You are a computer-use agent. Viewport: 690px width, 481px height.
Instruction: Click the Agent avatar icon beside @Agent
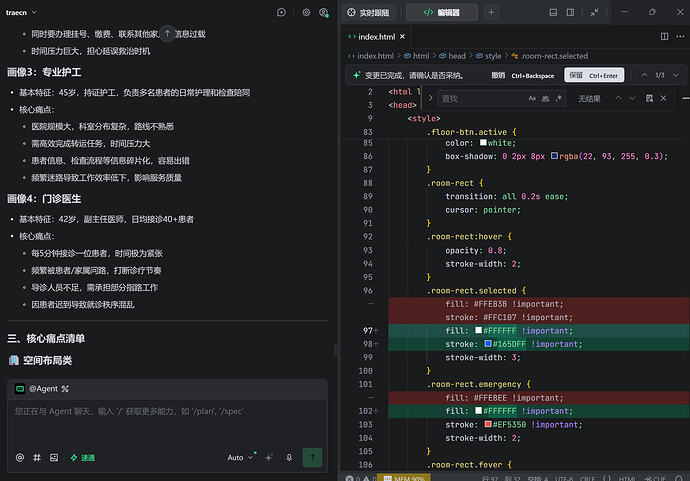click(20, 389)
